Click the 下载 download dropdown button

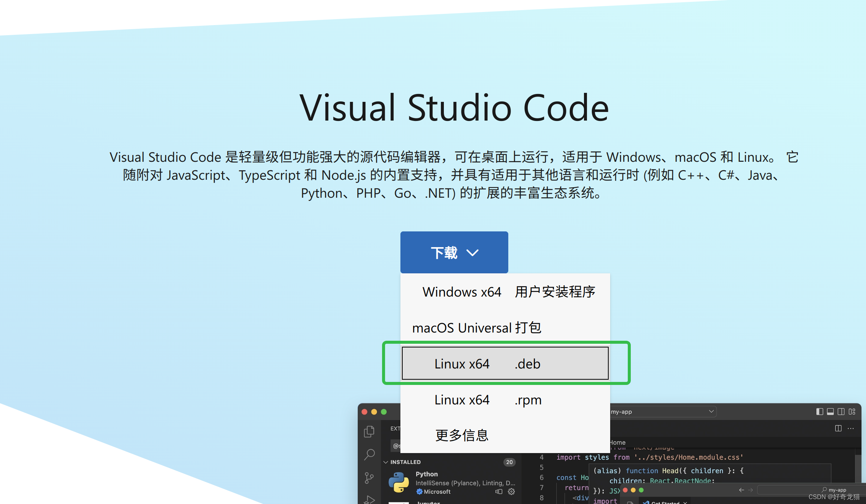454,252
